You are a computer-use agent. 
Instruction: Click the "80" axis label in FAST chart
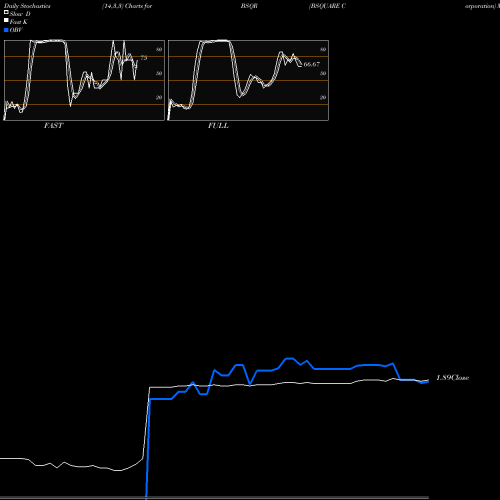pos(159,50)
